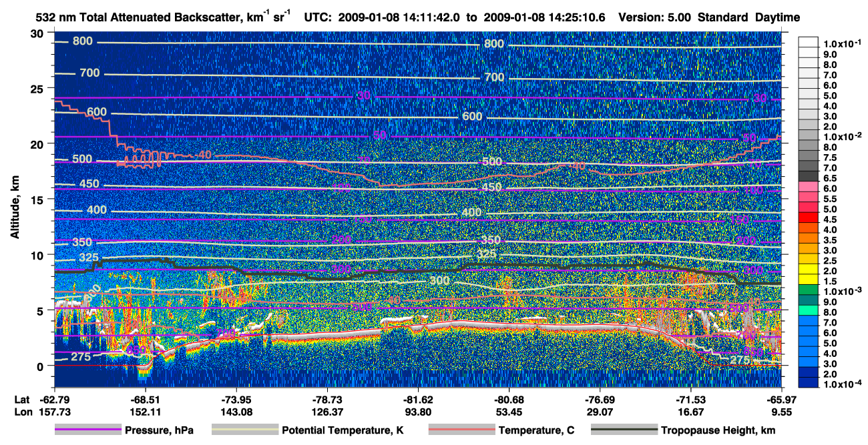Click the longitude tick label 29.07

click(x=600, y=412)
